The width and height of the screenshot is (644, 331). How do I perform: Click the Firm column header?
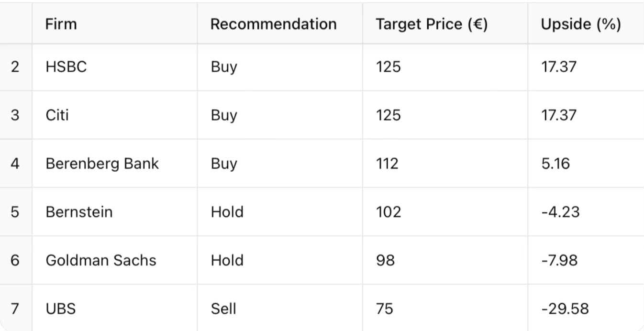point(61,24)
